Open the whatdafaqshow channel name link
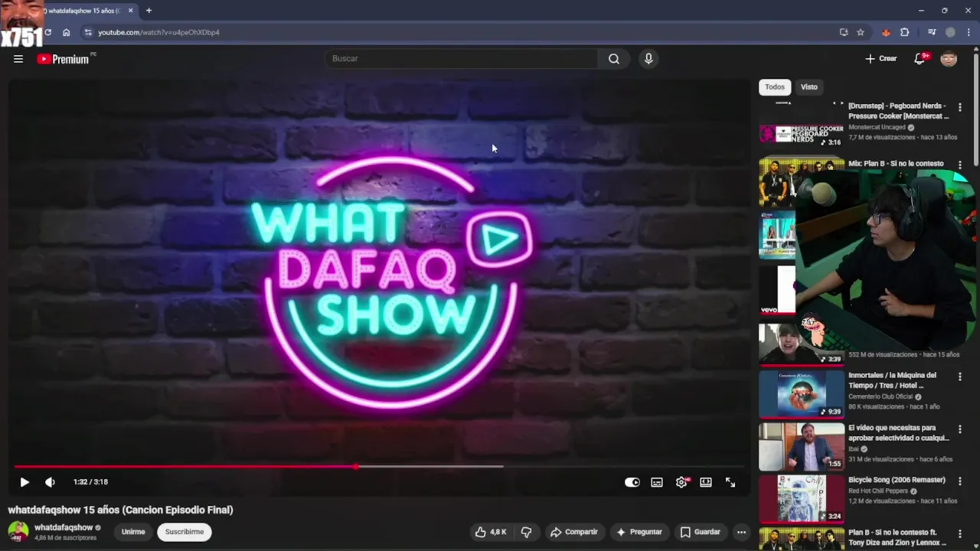Screen dimensions: 980x551 (64, 527)
